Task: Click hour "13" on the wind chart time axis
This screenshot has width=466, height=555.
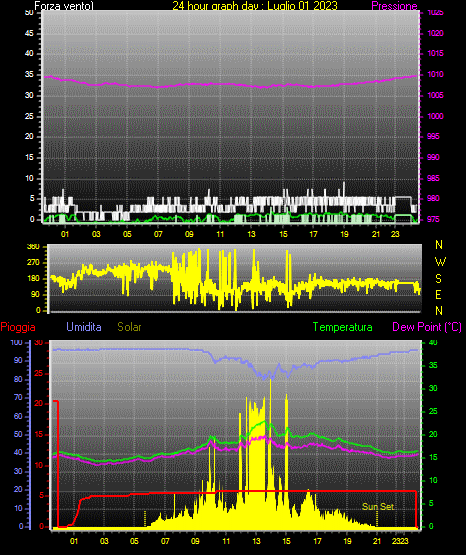Action: 251,234
